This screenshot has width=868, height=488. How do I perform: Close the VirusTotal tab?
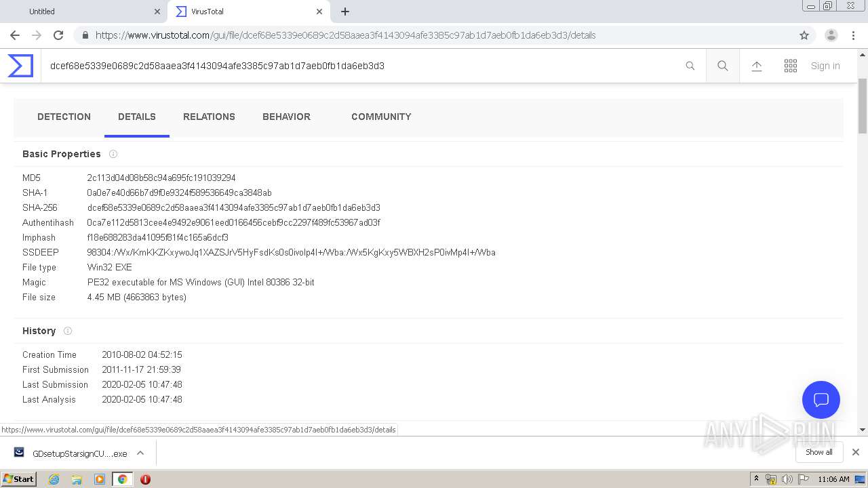click(319, 12)
